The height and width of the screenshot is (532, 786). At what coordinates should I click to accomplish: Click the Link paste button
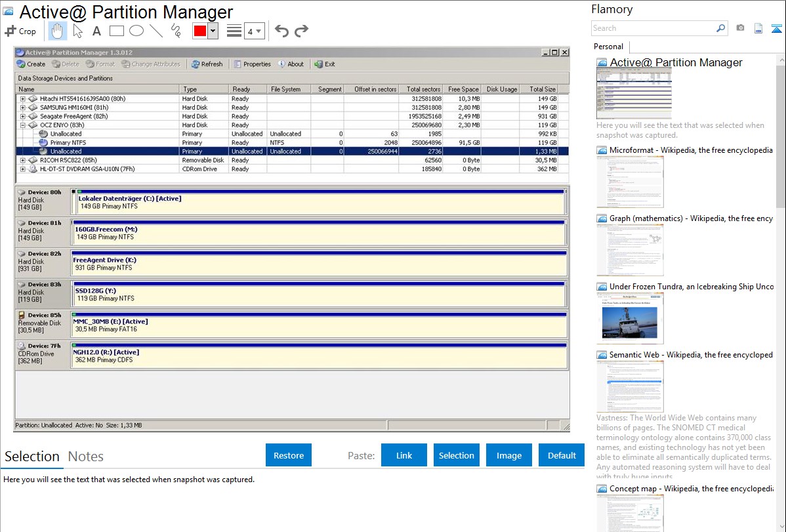pyautogui.click(x=404, y=455)
